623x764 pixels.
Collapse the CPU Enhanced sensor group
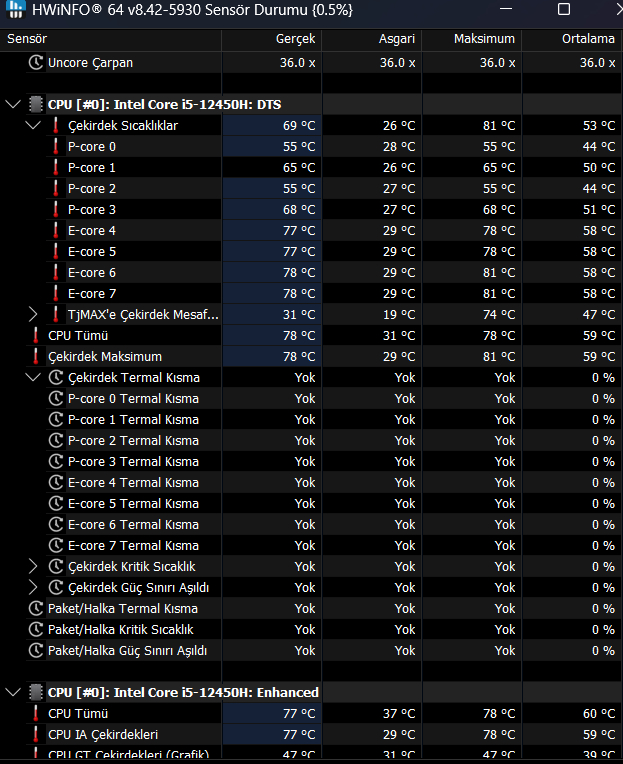(13, 692)
